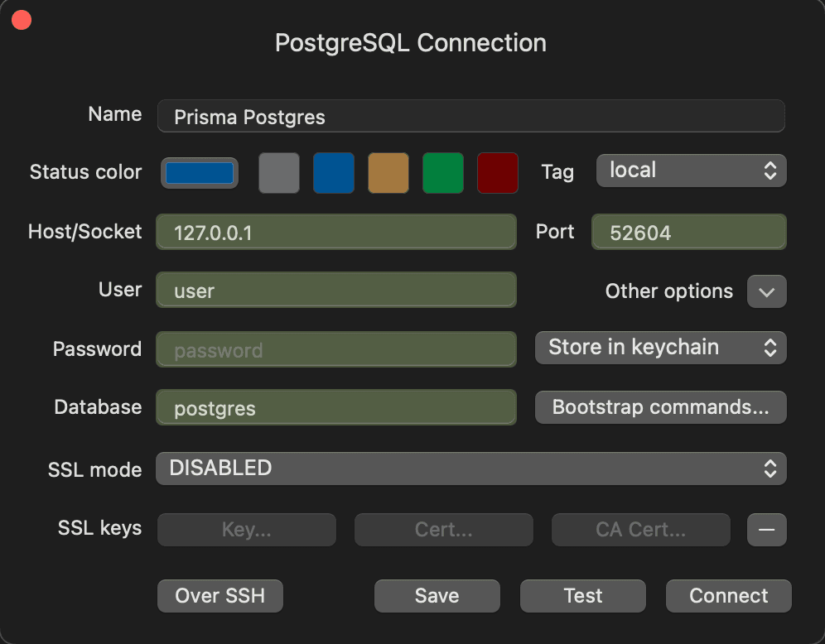
Task: Edit the Port number field
Action: (688, 232)
